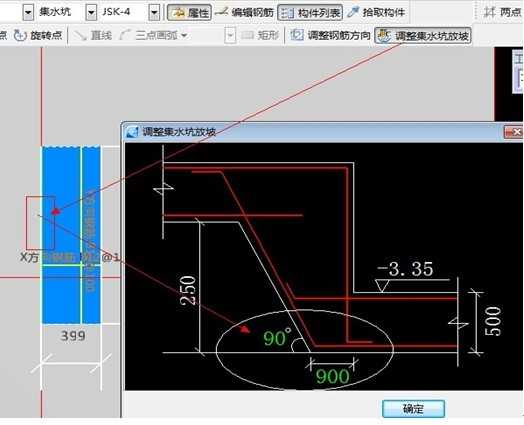
Task: Edit the green 900 slope width value
Action: (x=333, y=376)
